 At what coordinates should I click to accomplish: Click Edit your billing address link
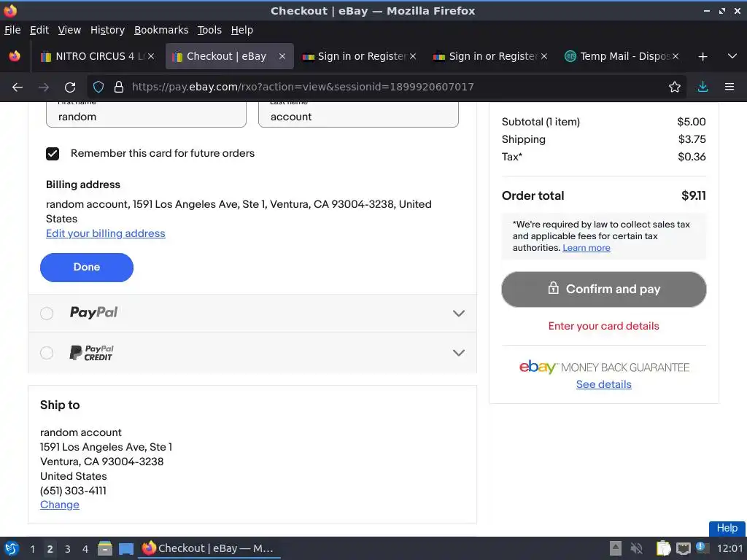tap(105, 233)
